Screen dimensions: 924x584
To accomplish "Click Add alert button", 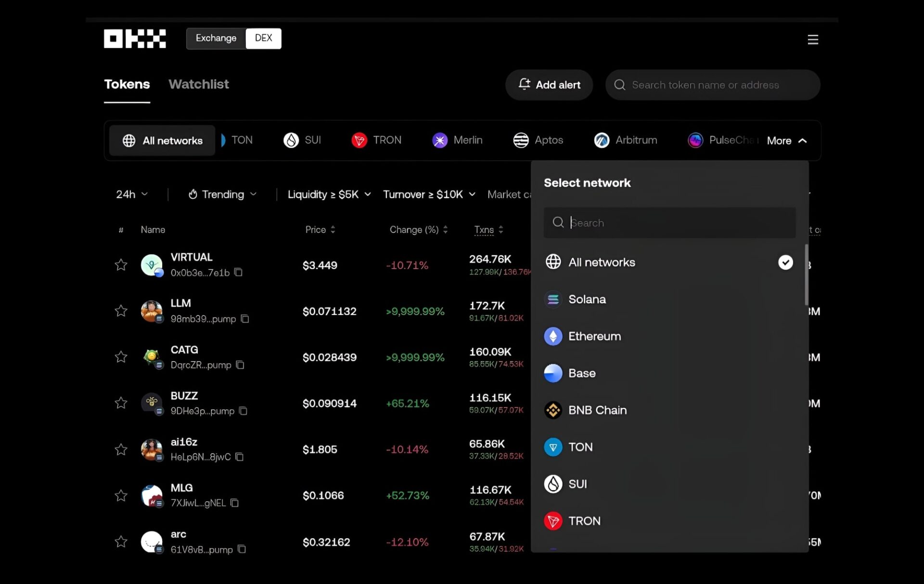I will (x=550, y=85).
